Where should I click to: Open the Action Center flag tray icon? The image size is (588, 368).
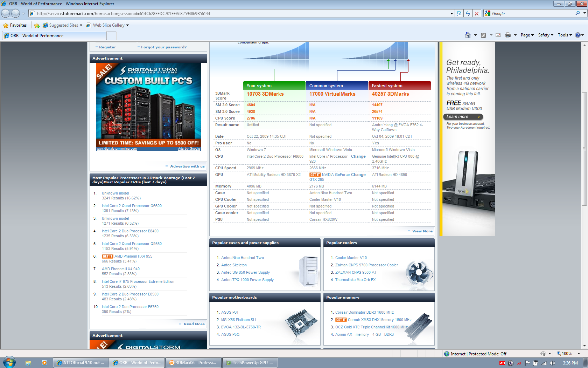tap(527, 363)
